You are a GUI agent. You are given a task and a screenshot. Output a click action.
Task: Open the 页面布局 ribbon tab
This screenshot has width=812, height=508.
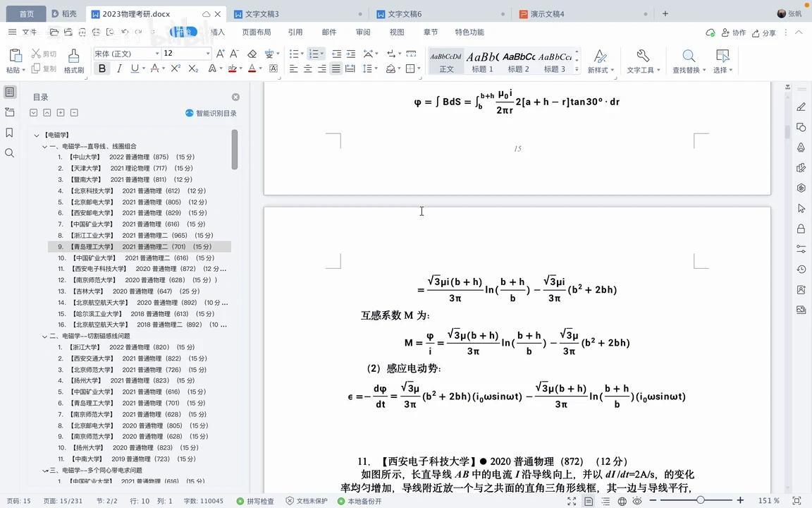(257, 32)
